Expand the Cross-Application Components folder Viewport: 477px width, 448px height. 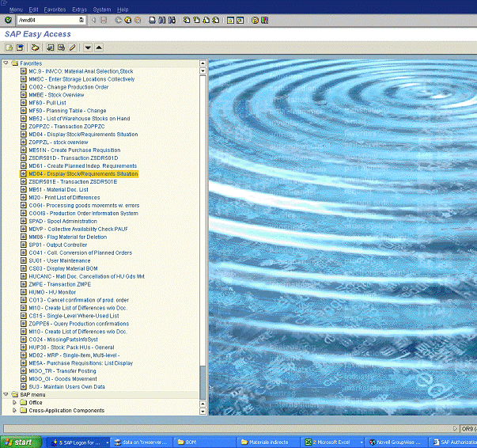pos(13,410)
